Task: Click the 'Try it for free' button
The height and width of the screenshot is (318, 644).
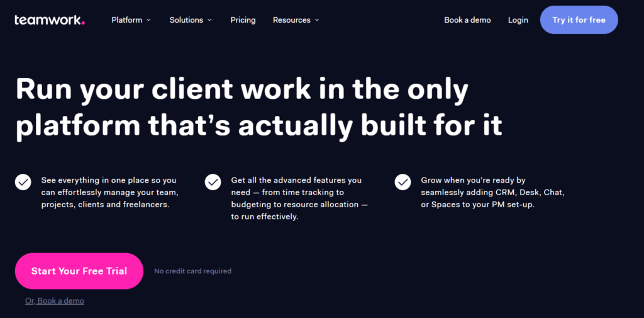Action: point(579,20)
